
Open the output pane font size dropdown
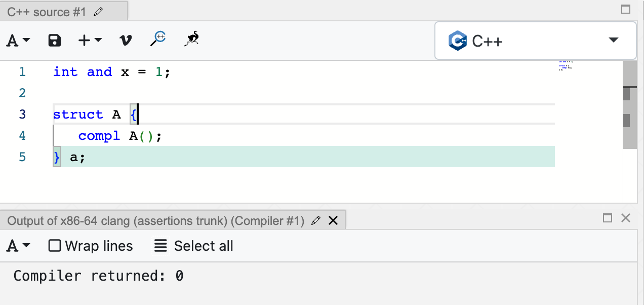click(x=18, y=246)
